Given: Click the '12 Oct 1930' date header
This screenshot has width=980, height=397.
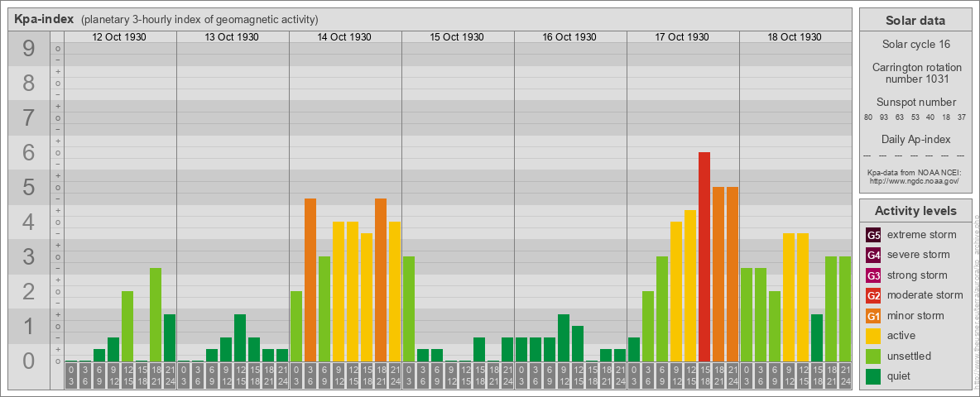Looking at the screenshot, I should [x=118, y=37].
